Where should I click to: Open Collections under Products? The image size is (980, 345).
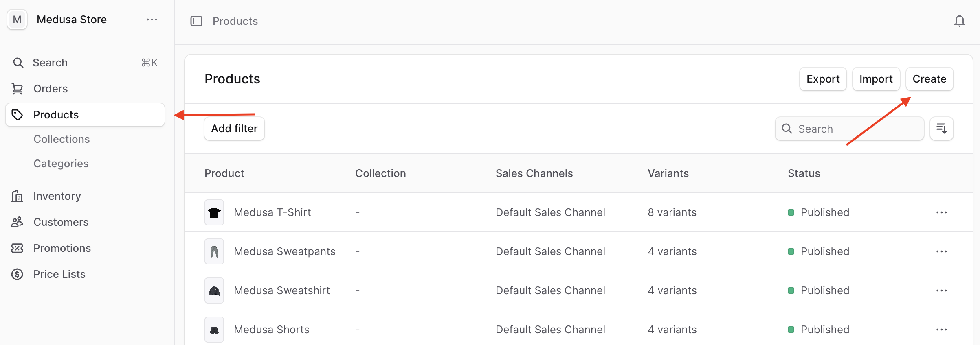click(x=62, y=139)
